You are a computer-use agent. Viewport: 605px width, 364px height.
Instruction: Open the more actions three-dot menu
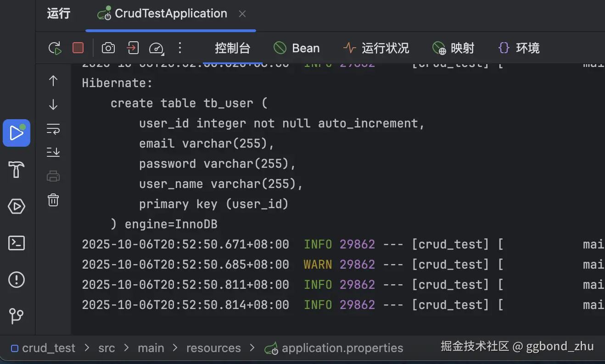[x=180, y=48]
